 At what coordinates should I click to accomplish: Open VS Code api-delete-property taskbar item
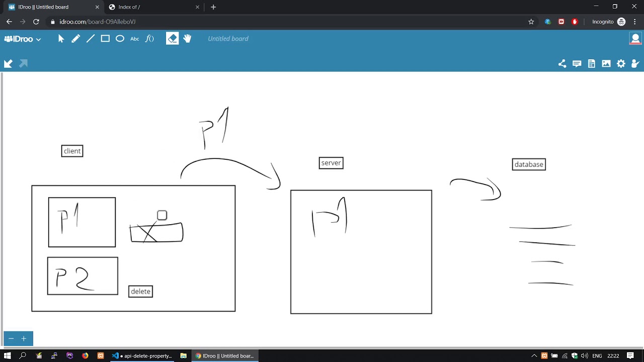142,355
